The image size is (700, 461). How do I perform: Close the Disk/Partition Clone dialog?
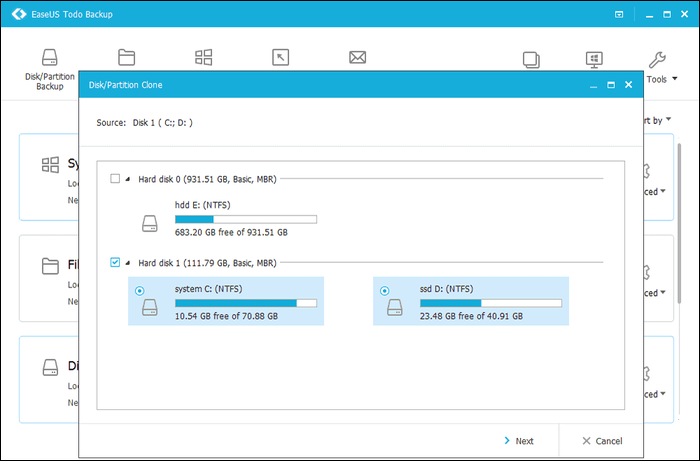coord(629,85)
